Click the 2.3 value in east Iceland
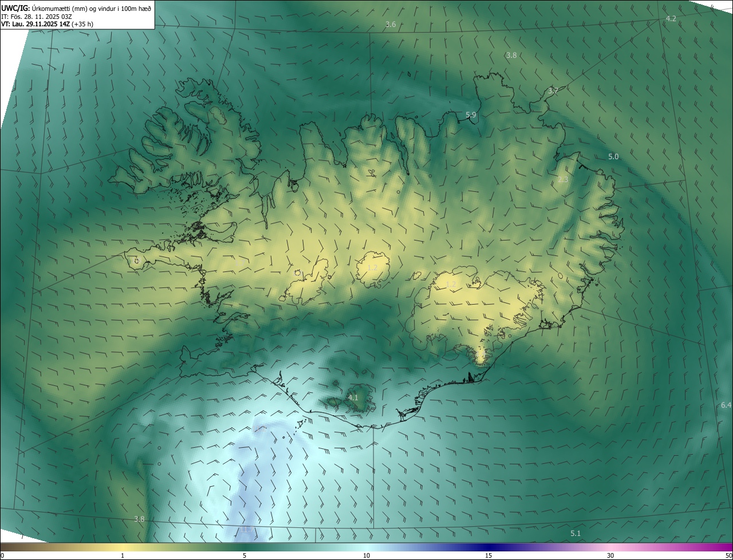Viewport: 733px width, 560px height. pyautogui.click(x=563, y=180)
